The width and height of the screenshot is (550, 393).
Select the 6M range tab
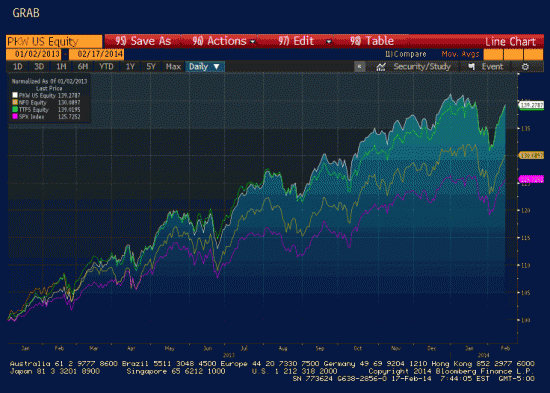(x=83, y=67)
